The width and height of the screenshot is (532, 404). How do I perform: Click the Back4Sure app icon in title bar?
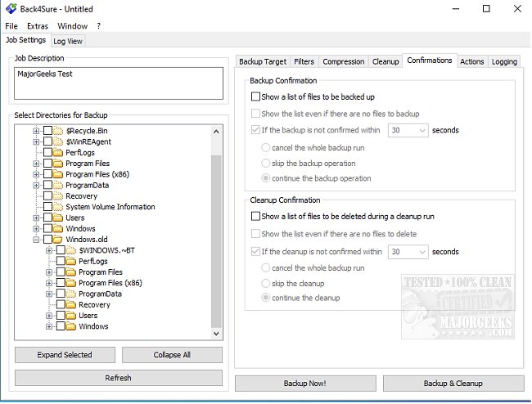coord(11,8)
